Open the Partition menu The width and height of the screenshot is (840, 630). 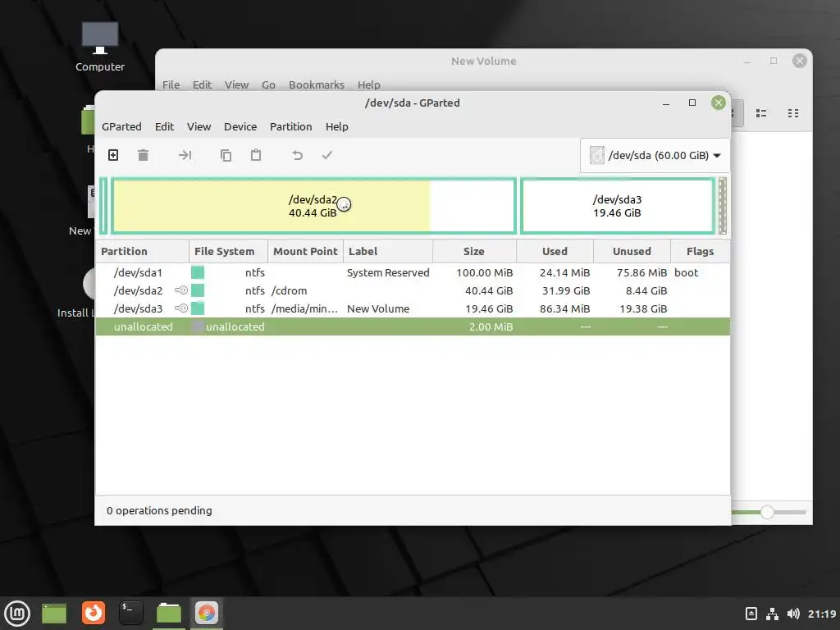click(x=291, y=127)
